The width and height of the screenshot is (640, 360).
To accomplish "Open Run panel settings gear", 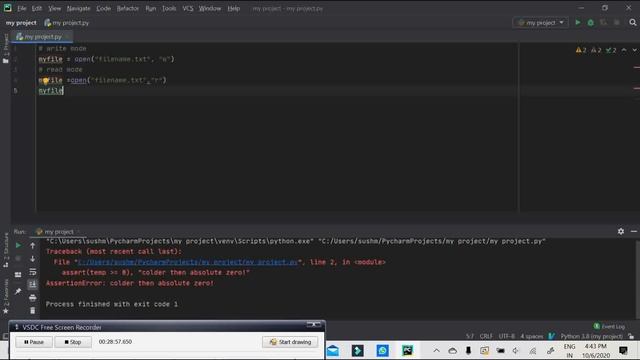I will coord(621,231).
